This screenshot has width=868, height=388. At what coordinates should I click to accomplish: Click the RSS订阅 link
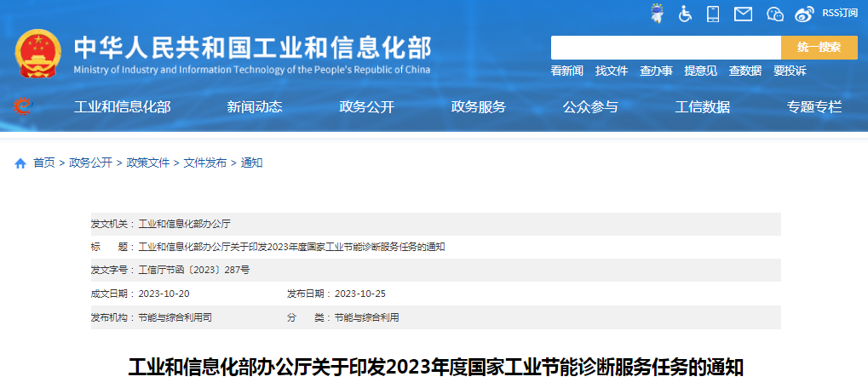tap(840, 13)
